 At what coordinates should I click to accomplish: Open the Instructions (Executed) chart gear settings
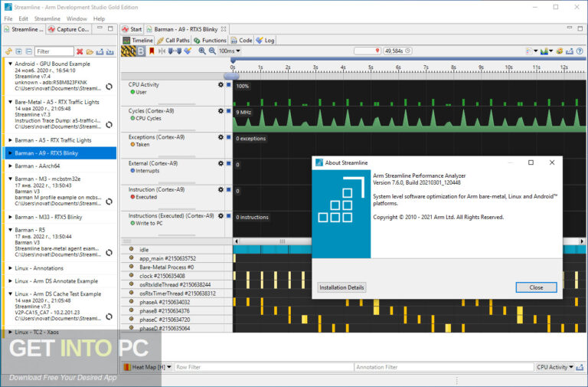click(x=220, y=216)
